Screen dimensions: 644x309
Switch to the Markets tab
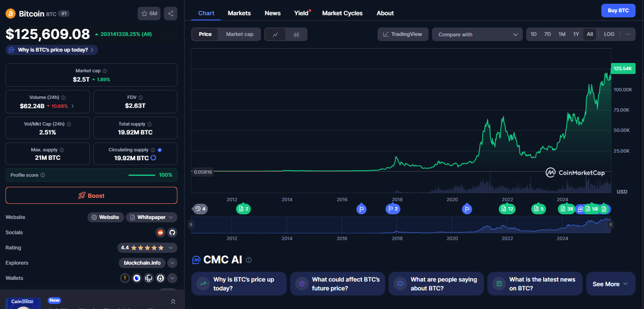(239, 13)
